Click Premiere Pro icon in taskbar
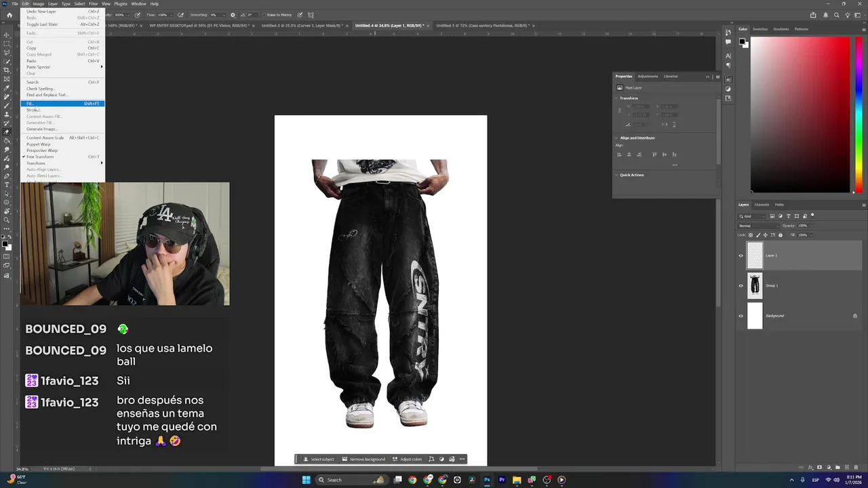 tap(502, 480)
